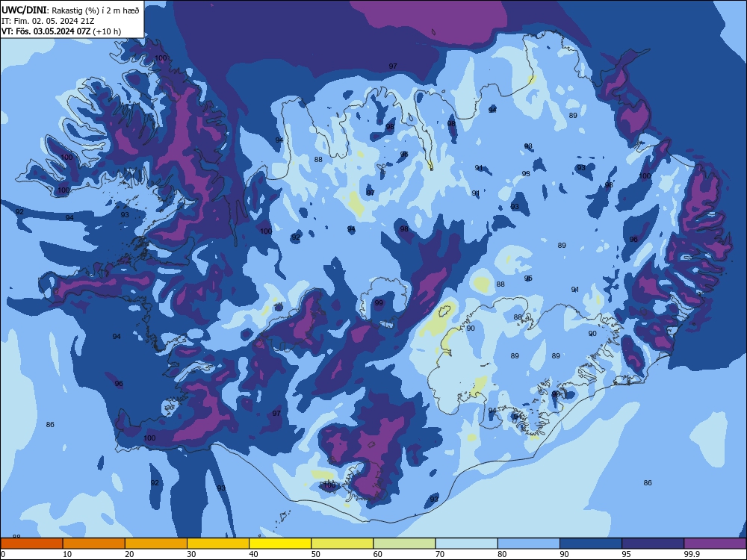Image resolution: width=747 pixels, height=560 pixels.
Task: Click the UWC/DINI model title text
Action: 24,10
